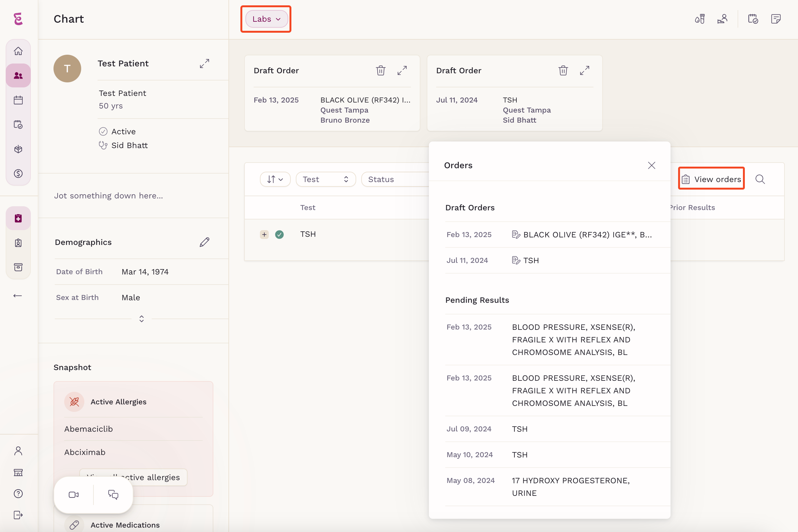Click the search icon in labs table
This screenshot has width=798, height=532.
[760, 179]
